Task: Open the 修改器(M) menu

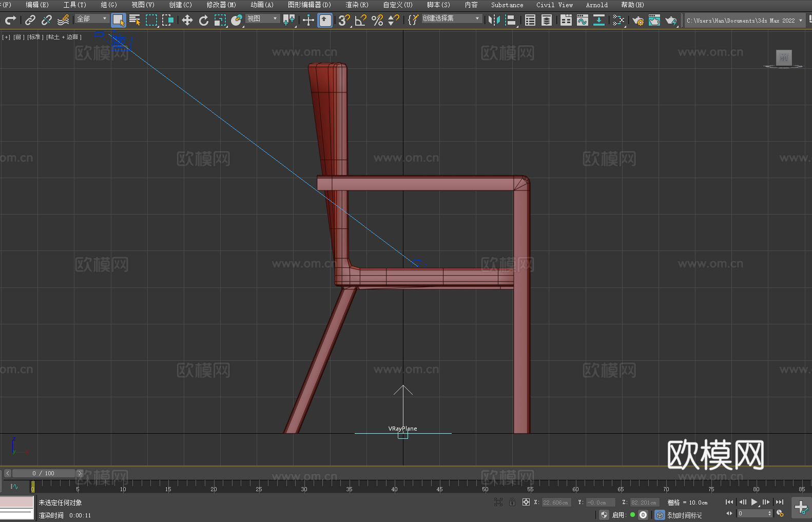Action: point(221,5)
